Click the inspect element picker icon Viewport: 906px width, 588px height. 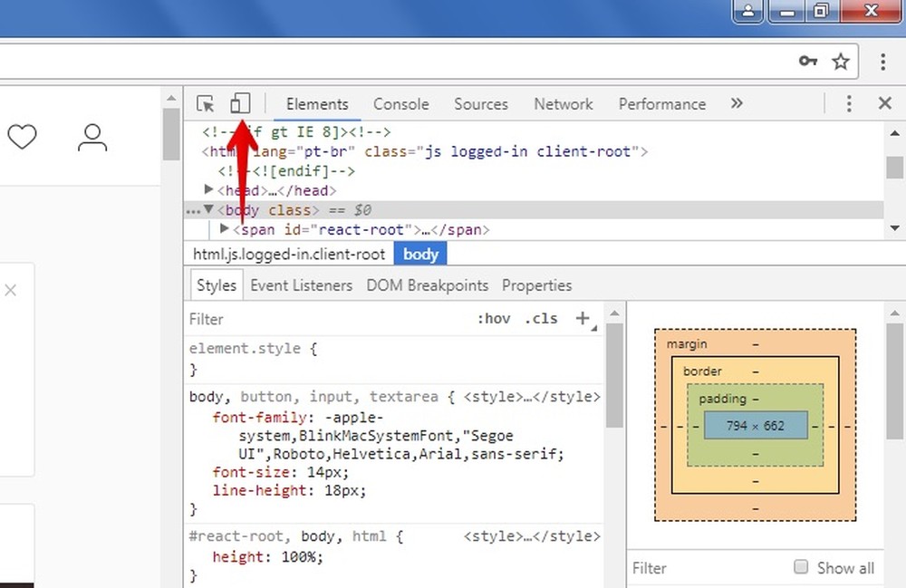206,103
